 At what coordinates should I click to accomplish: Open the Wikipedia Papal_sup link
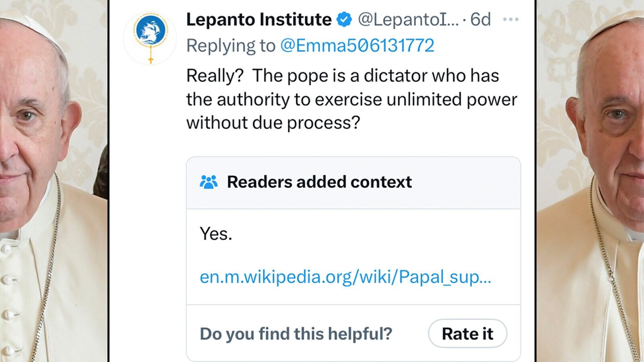[x=345, y=277]
